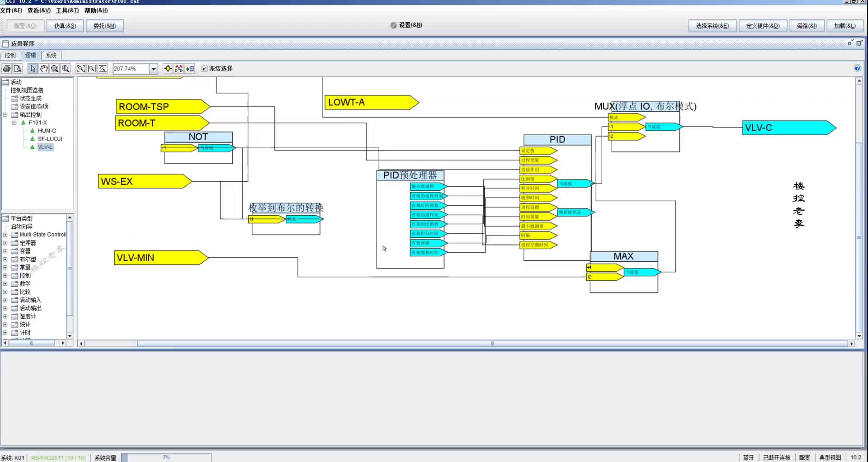Select the ROOM-TSP input block
The image size is (868, 462).
(163, 107)
